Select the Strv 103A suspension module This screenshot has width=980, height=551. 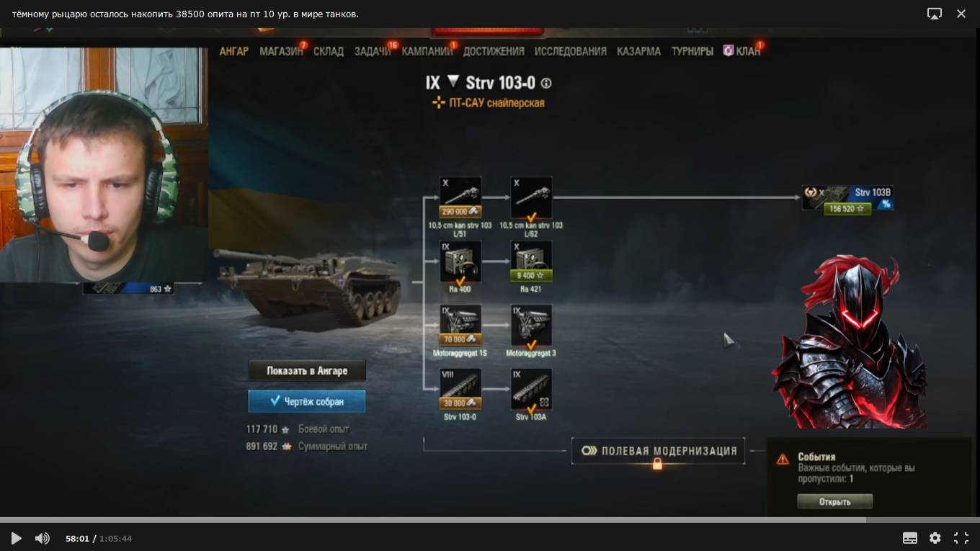pyautogui.click(x=531, y=390)
